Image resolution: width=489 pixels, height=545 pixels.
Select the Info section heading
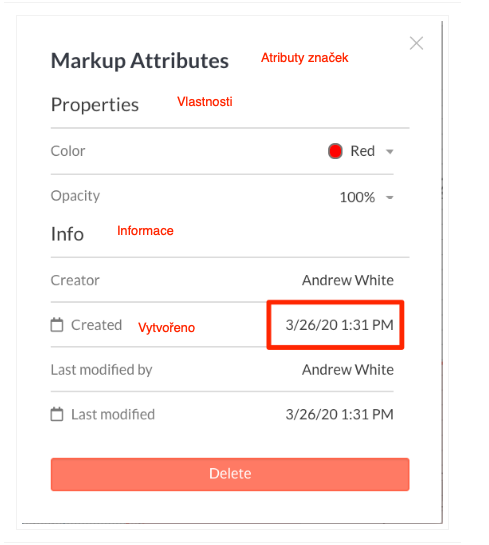coord(67,234)
